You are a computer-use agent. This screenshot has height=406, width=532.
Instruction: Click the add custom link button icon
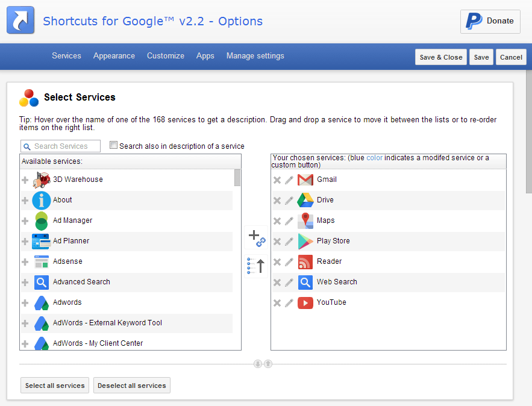(x=257, y=238)
